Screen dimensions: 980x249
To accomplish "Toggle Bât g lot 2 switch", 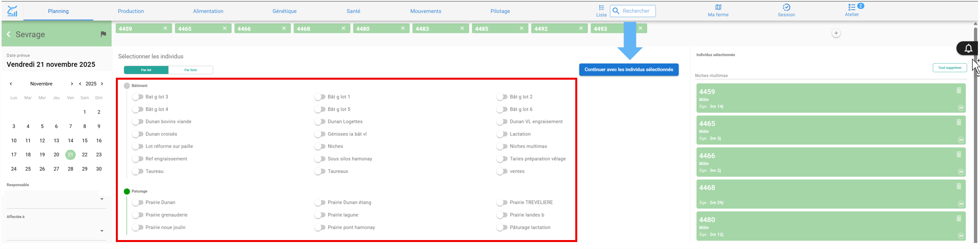I will click(x=502, y=97).
